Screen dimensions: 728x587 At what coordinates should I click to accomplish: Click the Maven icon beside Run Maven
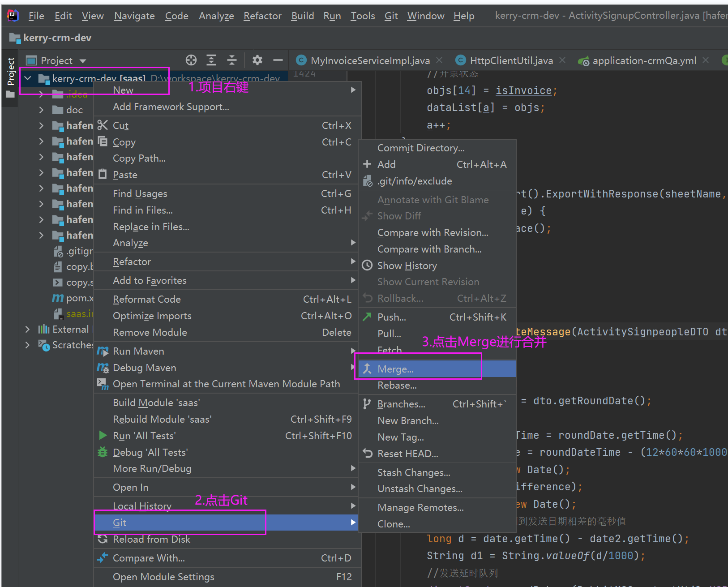(x=103, y=351)
